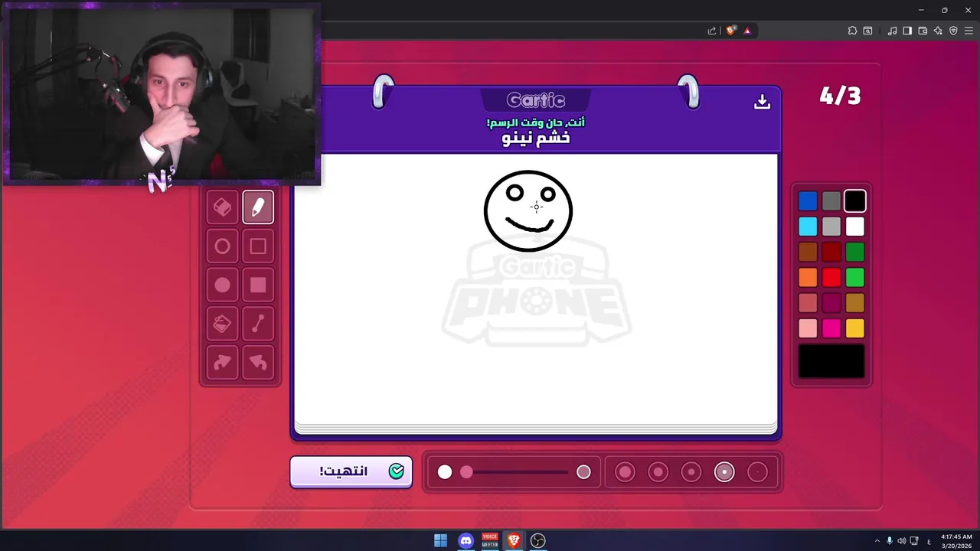Pick the black color swatch
Screen dimensions: 980x551
pyautogui.click(x=855, y=201)
